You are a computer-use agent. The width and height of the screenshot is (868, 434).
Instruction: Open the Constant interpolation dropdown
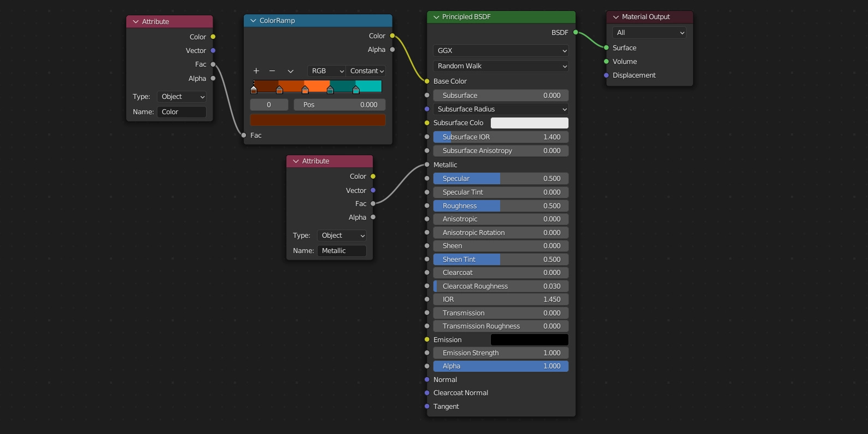point(367,71)
